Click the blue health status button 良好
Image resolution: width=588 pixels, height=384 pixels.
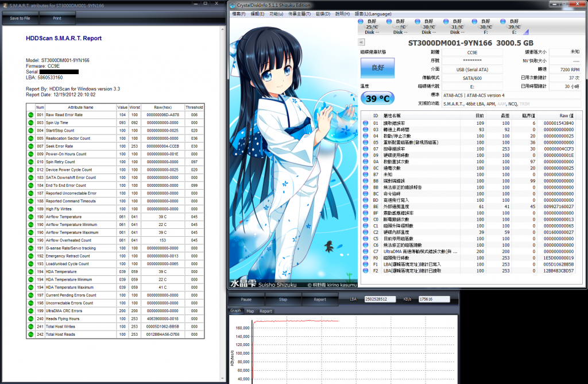coord(378,68)
